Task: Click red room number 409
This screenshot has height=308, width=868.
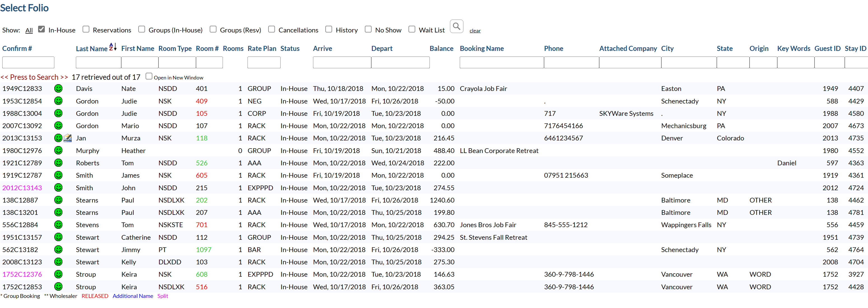Action: coord(202,101)
